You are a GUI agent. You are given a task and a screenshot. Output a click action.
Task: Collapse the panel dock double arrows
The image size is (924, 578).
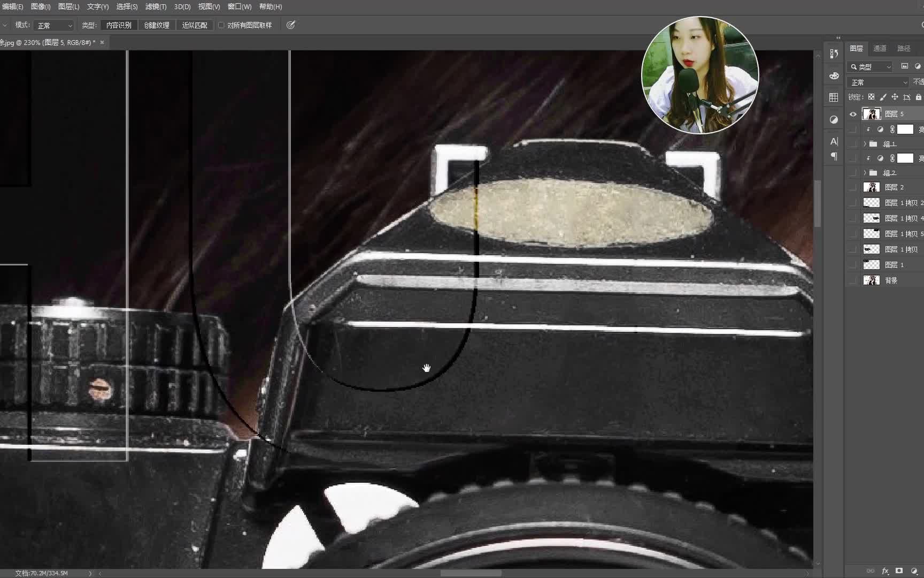coord(838,38)
